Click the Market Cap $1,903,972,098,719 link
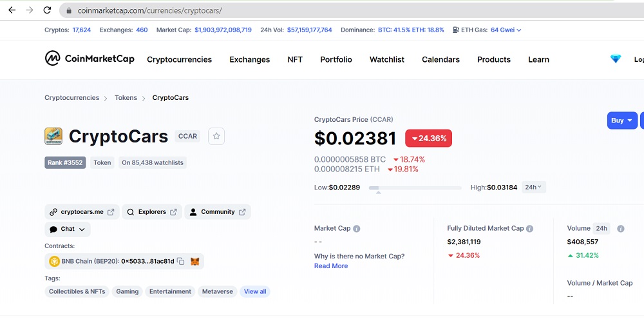Viewport: 644px width, 319px height. 223,30
